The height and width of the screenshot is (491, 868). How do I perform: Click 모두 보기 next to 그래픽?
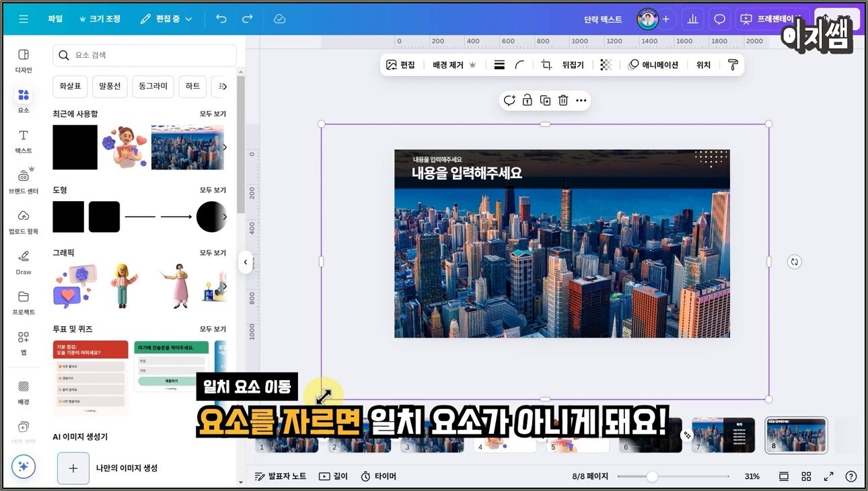(213, 252)
